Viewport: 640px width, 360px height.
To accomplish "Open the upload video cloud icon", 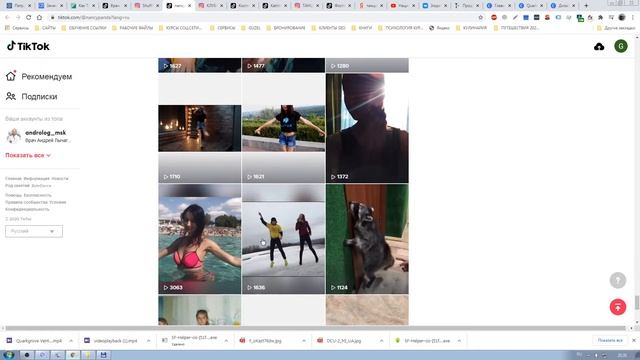I will (x=599, y=47).
